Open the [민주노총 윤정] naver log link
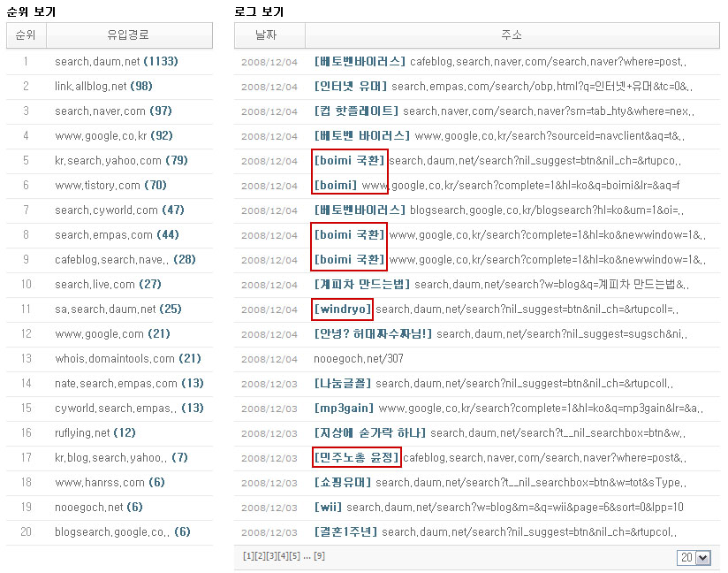The width and height of the screenshot is (728, 573). tap(500, 458)
